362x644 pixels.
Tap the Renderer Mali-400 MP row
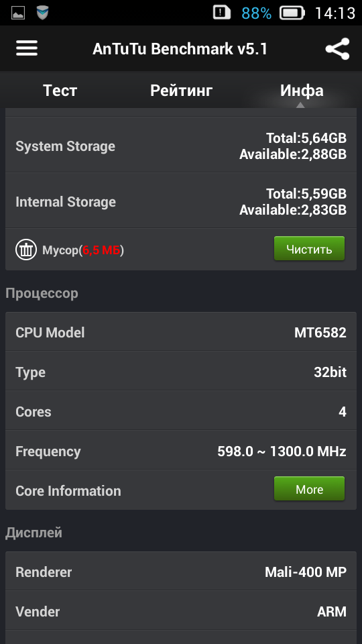(181, 572)
